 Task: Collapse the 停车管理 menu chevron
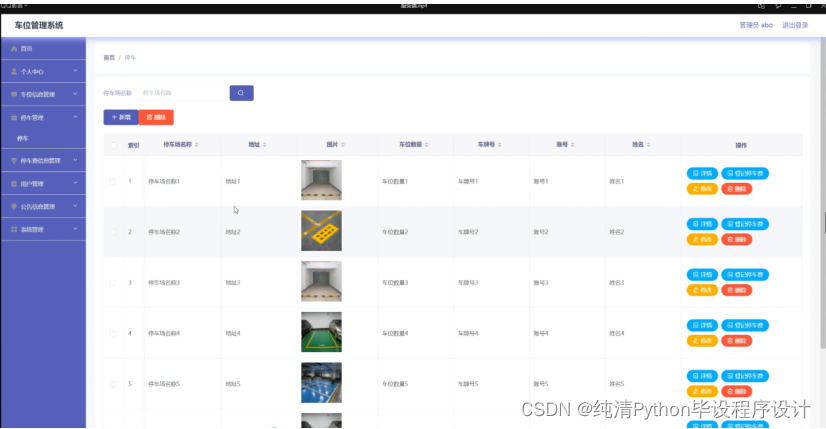75,117
